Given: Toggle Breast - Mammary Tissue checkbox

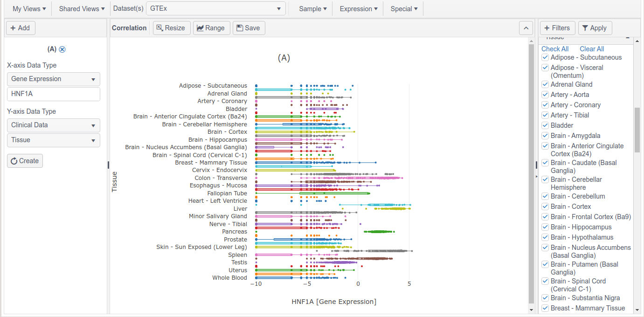Looking at the screenshot, I should [545, 308].
